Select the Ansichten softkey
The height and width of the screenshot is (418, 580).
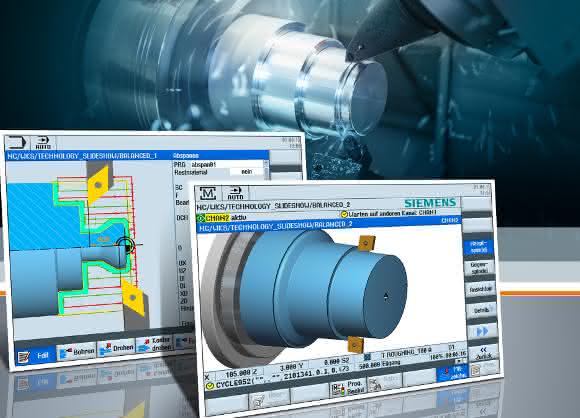point(481,289)
